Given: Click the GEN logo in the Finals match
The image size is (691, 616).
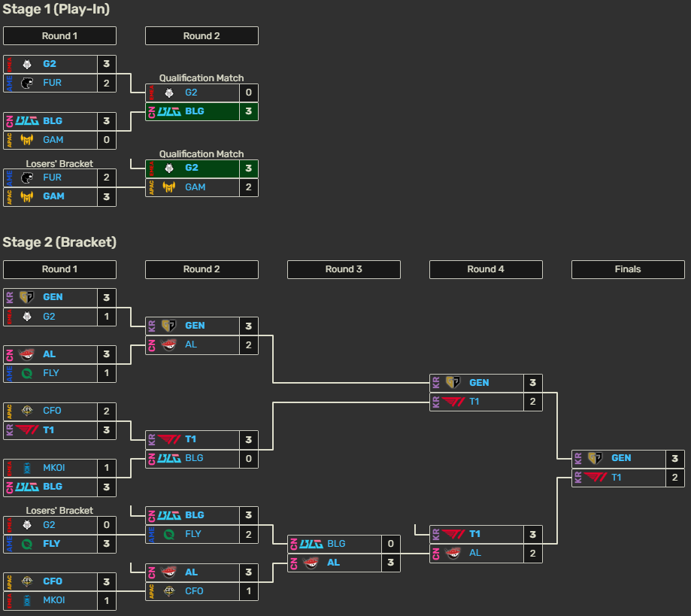Looking at the screenshot, I should [595, 458].
